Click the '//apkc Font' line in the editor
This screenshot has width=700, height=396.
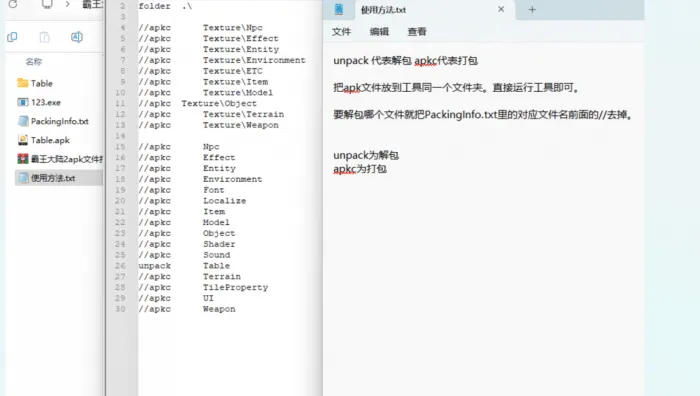(182, 190)
